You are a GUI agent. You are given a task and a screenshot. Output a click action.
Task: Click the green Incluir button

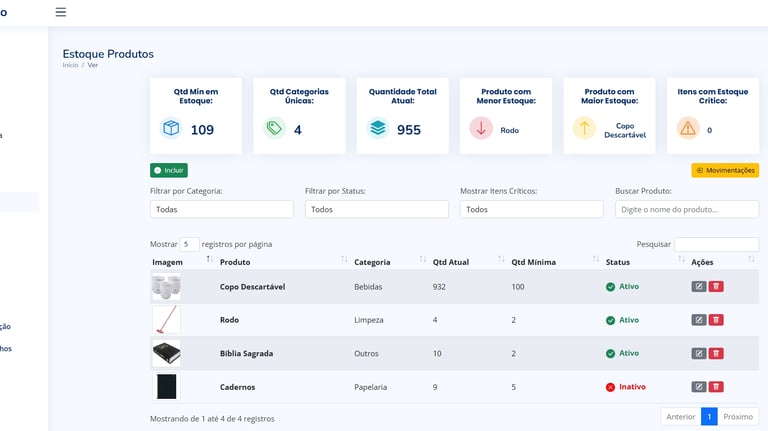[169, 171]
